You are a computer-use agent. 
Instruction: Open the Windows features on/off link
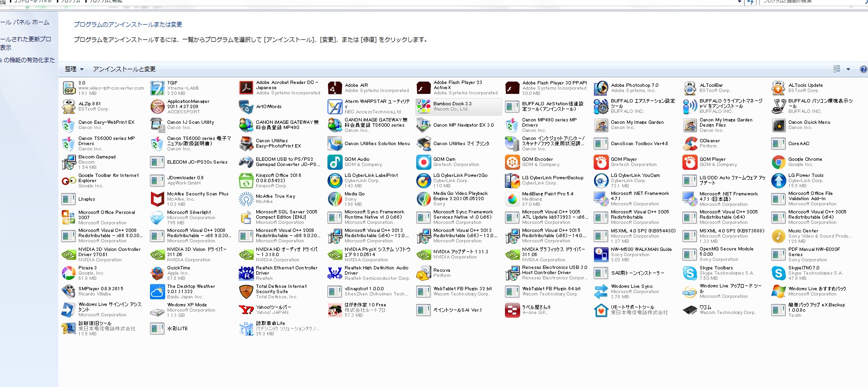tap(28, 60)
